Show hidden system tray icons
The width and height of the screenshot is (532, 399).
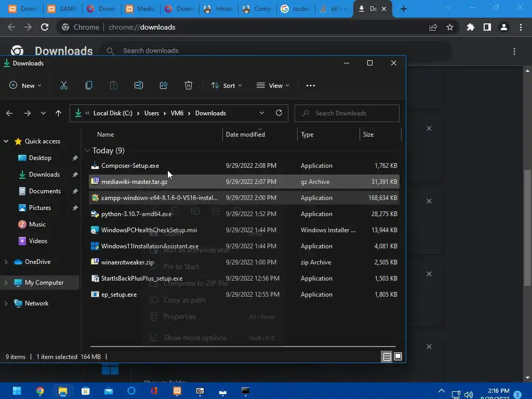(x=442, y=391)
